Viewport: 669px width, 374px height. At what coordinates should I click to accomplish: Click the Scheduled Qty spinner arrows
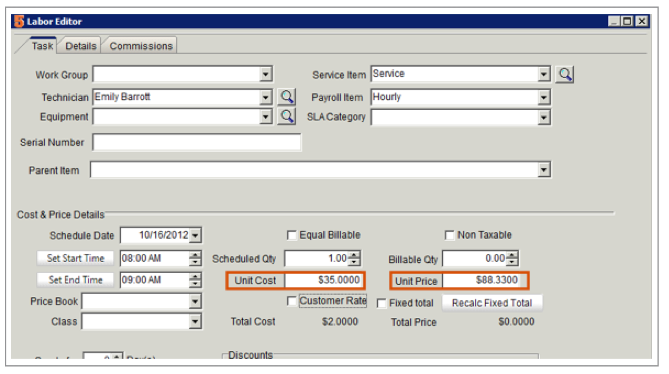354,258
